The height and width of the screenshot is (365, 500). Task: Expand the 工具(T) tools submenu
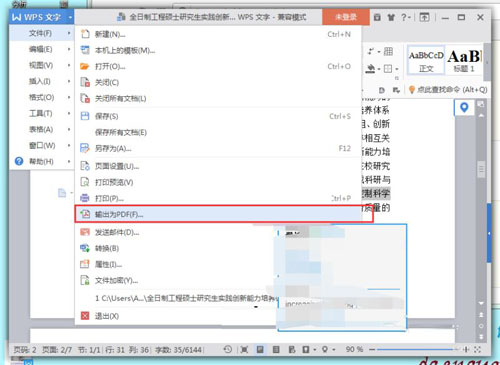click(42, 113)
